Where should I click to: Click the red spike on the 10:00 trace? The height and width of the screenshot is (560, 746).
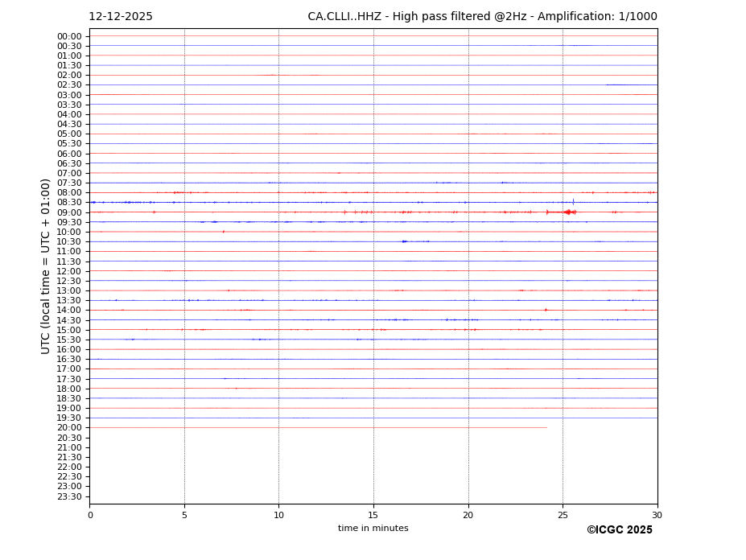[x=223, y=232]
